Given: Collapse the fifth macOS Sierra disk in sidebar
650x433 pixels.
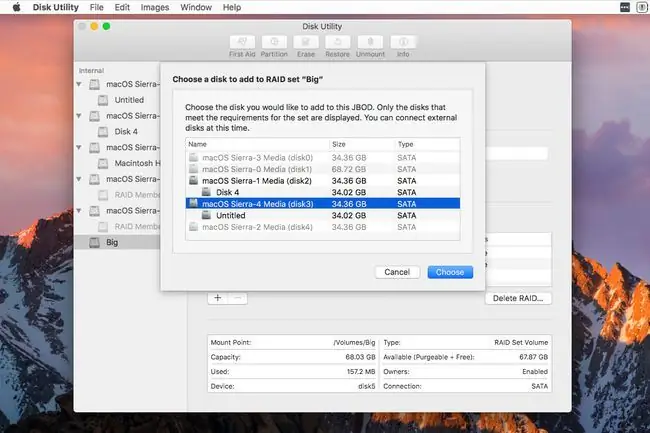Looking at the screenshot, I should point(79,211).
